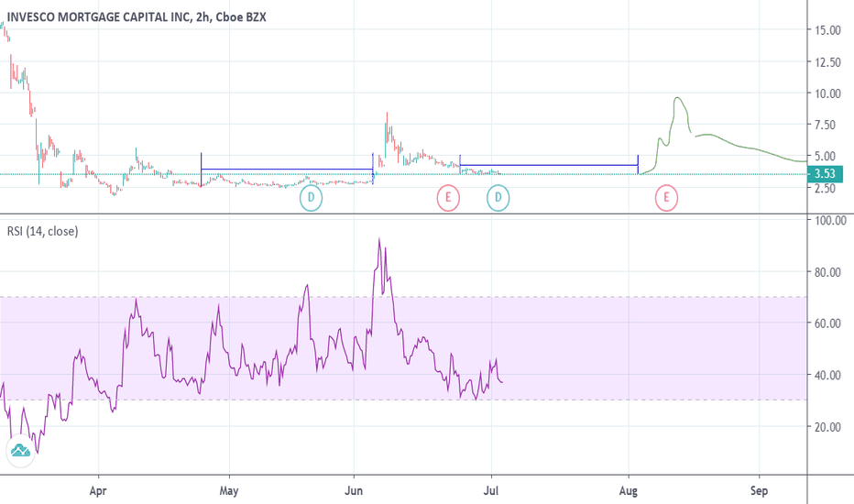Click the Jun label on time axis
This screenshot has height=504, width=854.
point(354,491)
